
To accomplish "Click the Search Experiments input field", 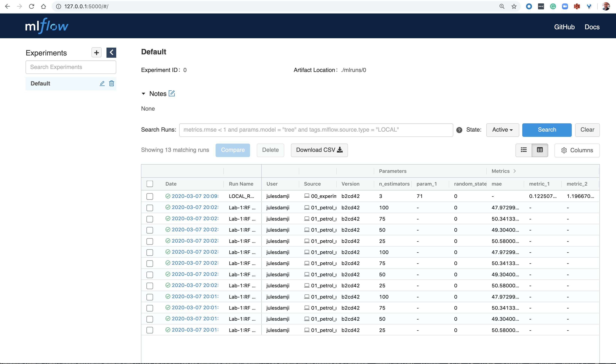I will pyautogui.click(x=71, y=67).
